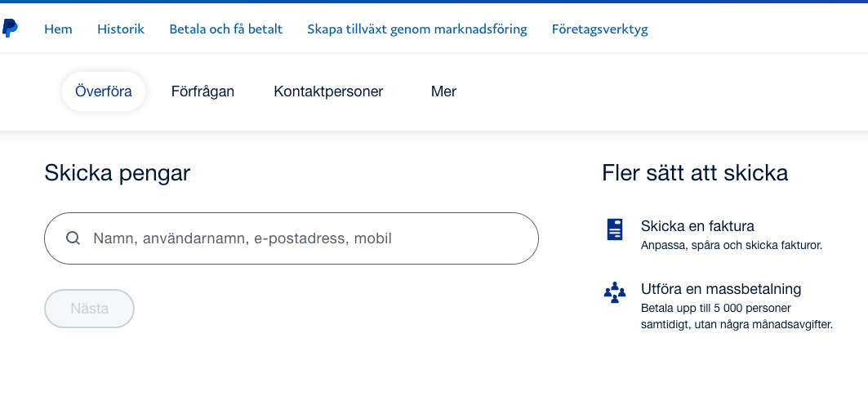Click the Skicka pengar heading

[x=117, y=173]
